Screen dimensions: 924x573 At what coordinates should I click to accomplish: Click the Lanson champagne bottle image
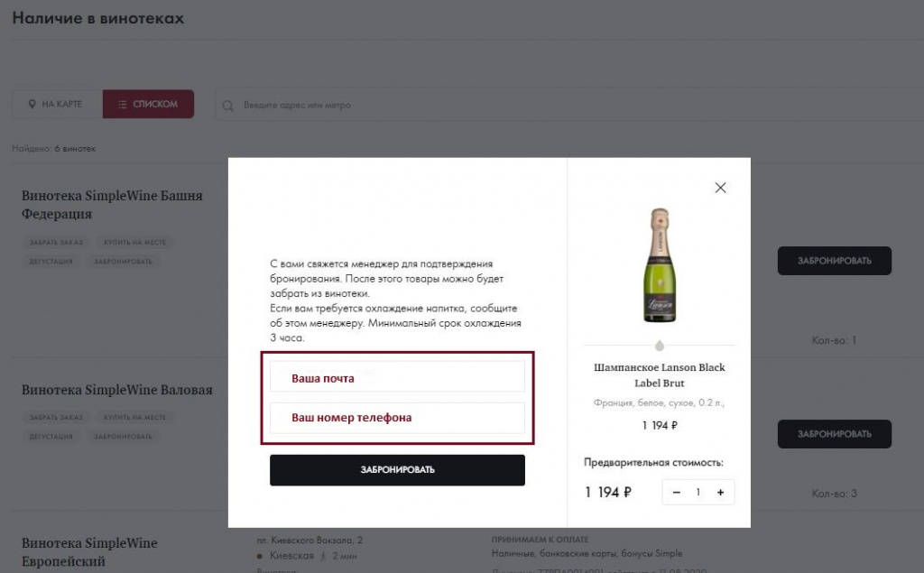(659, 266)
